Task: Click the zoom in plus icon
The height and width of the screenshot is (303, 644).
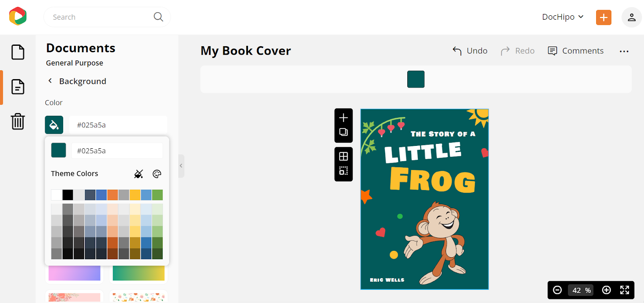Action: (607, 290)
